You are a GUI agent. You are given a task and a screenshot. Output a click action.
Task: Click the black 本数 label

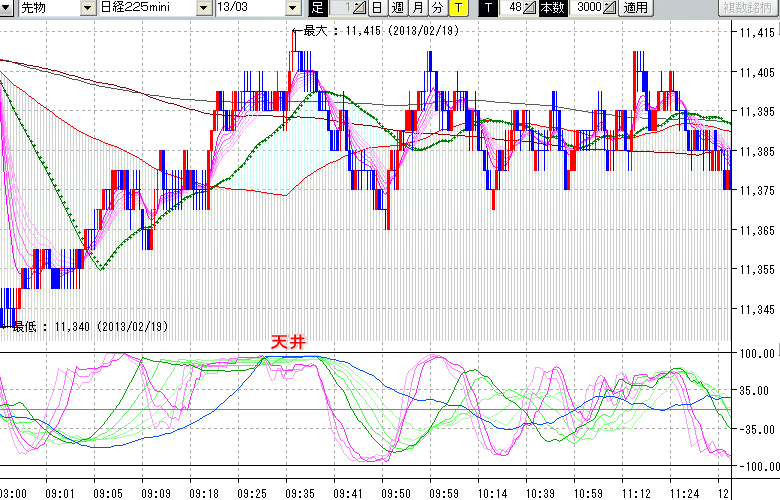tap(552, 8)
